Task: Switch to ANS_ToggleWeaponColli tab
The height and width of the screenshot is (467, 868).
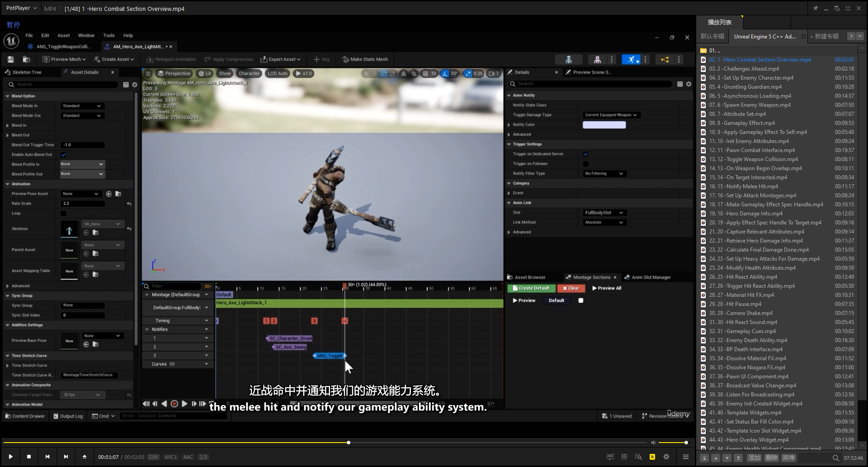Action: point(62,47)
